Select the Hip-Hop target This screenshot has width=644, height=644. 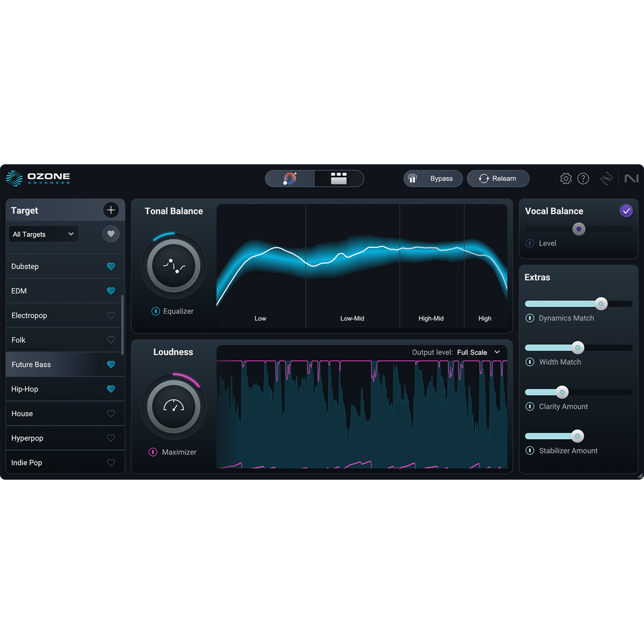point(65,389)
